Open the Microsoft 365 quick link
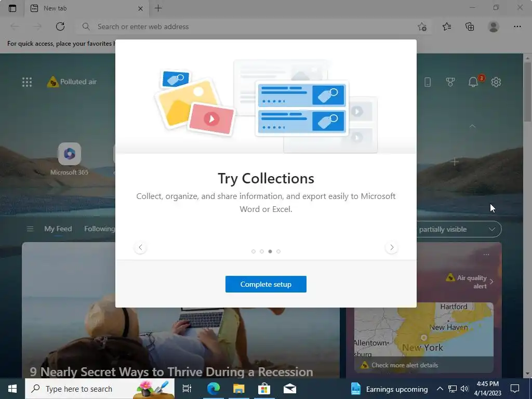 click(69, 159)
